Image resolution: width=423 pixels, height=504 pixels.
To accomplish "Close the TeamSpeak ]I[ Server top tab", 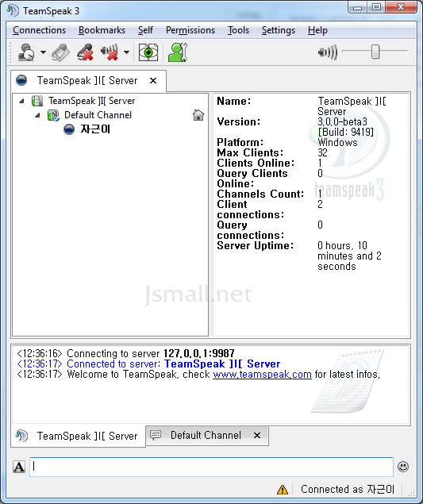I will pyautogui.click(x=153, y=81).
